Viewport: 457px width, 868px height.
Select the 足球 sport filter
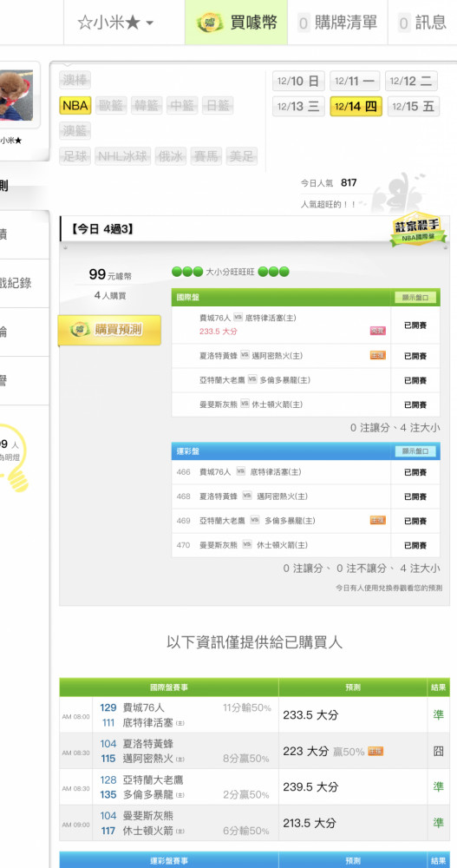pyautogui.click(x=75, y=156)
